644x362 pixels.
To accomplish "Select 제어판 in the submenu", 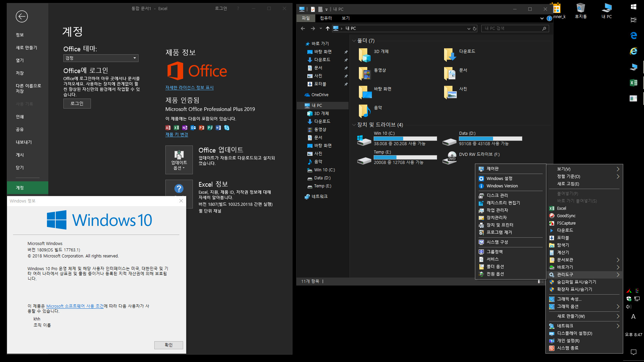I will click(x=511, y=169).
